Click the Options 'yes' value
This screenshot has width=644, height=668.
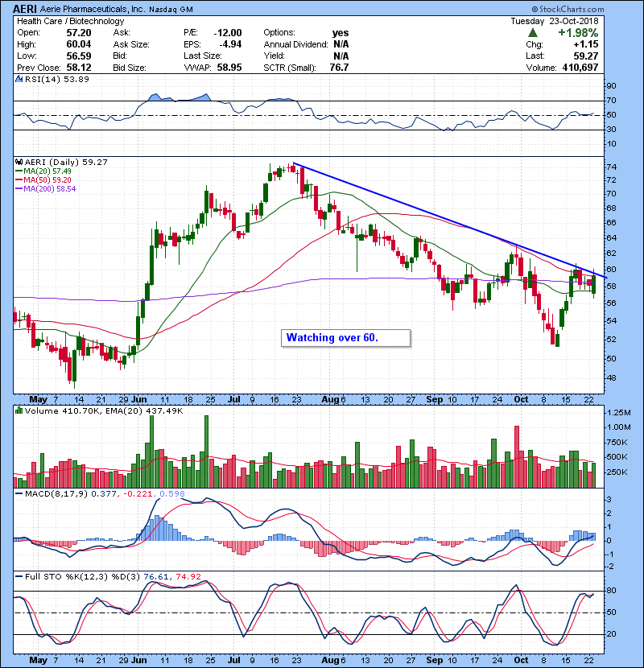[x=341, y=33]
